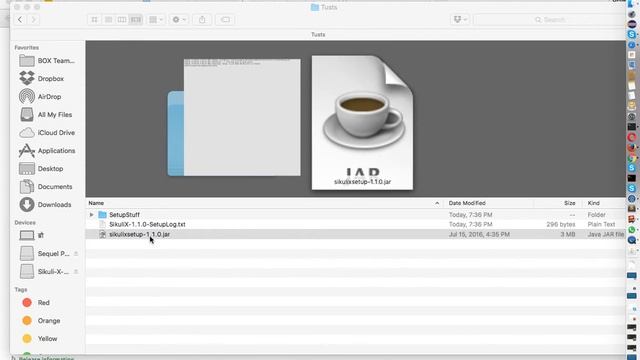Click the JAR cover flow thumbnail
Image resolution: width=640 pixels, height=360 pixels.
pyautogui.click(x=362, y=122)
